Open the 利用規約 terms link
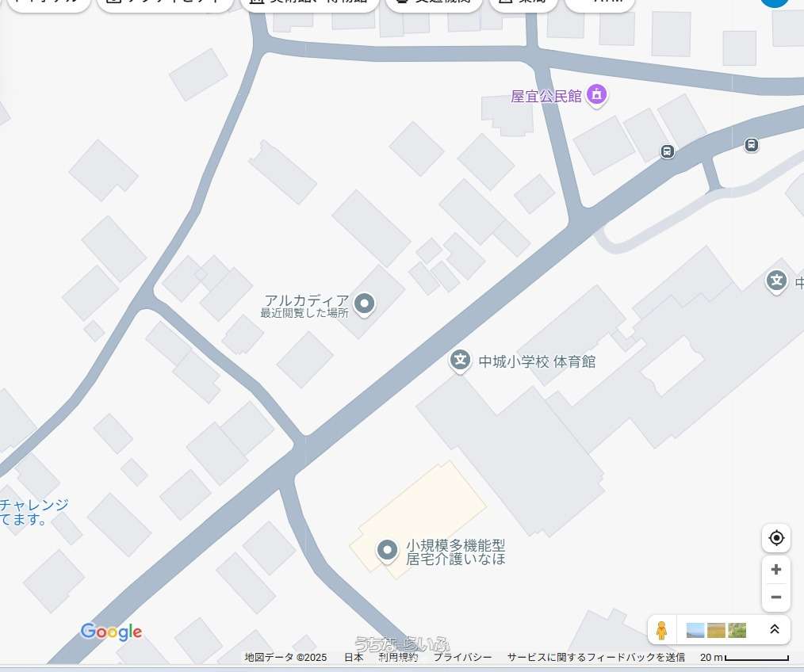The height and width of the screenshot is (672, 804). [x=398, y=658]
